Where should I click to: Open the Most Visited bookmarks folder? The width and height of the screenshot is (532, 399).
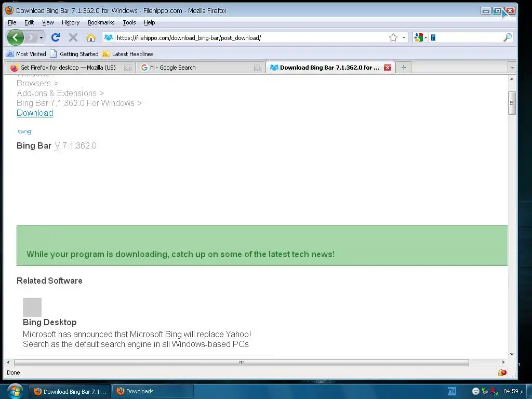pos(26,54)
